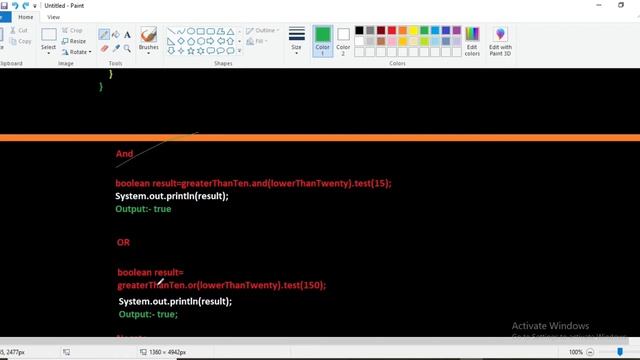This screenshot has width=640, height=360.
Task: Choose the Oval callout shape
Action: pos(220,51)
